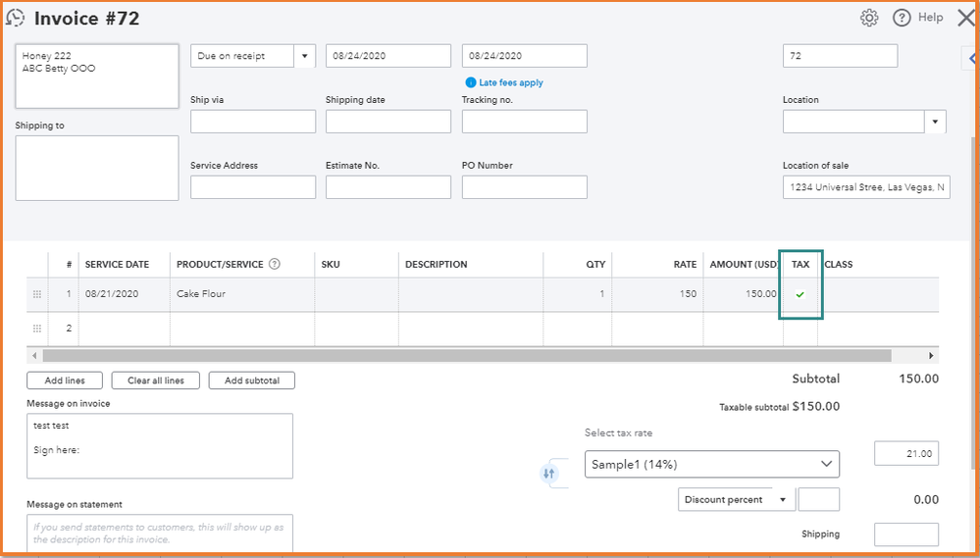The image size is (980, 558).
Task: Click the Product/Service info question icon
Action: [x=274, y=264]
